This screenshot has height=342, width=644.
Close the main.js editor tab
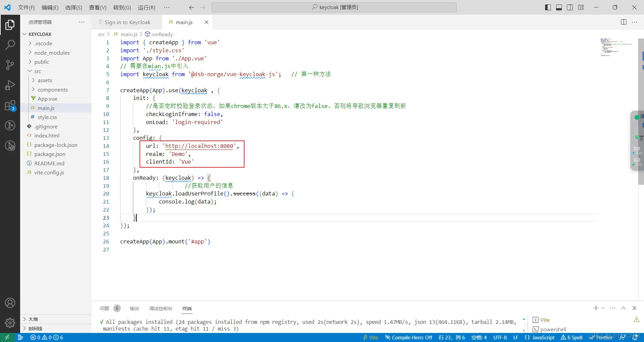tap(207, 22)
